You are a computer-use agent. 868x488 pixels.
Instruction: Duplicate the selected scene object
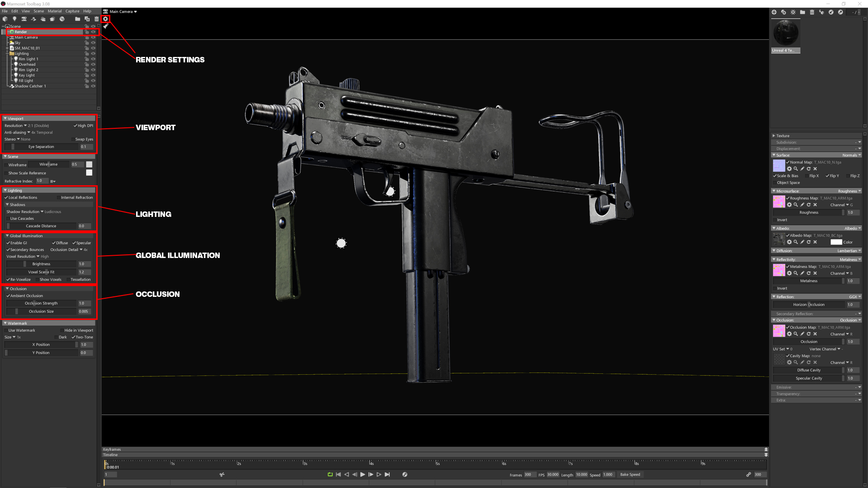tap(87, 19)
